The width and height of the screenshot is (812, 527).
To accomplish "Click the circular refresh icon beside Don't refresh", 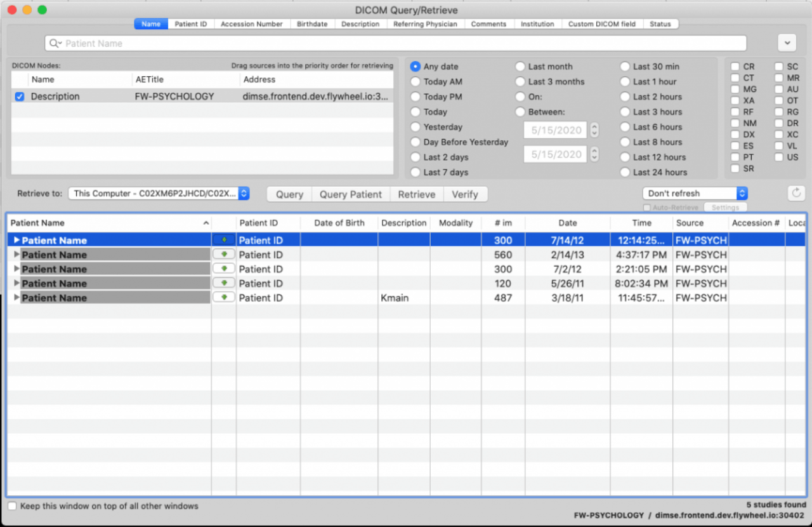I will click(796, 193).
